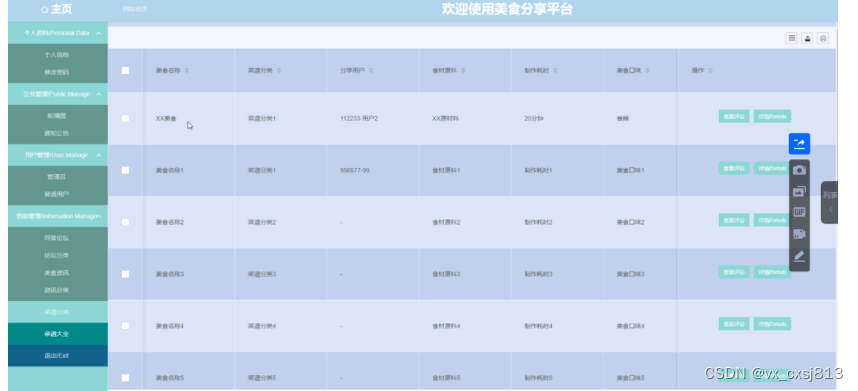858x391 pixels.
Task: Click 查看评论 for 美食名称2 row
Action: [734, 220]
